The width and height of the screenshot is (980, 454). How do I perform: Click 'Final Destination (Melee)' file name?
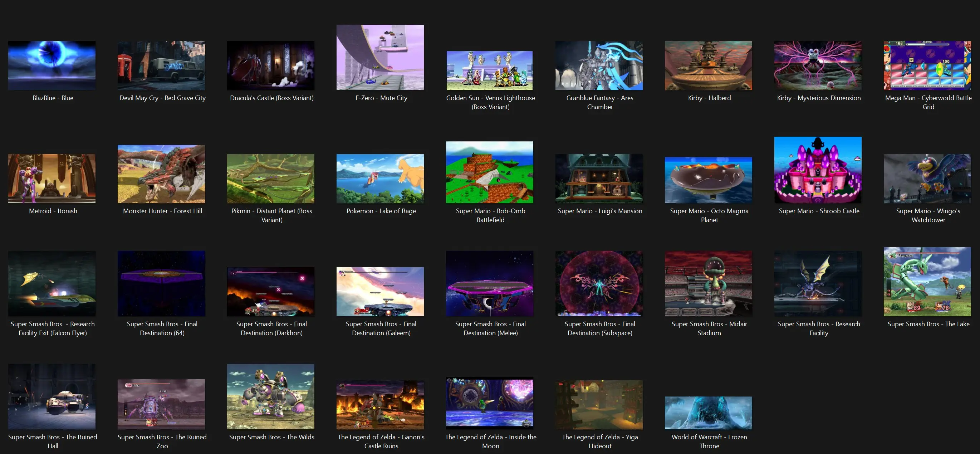(490, 328)
